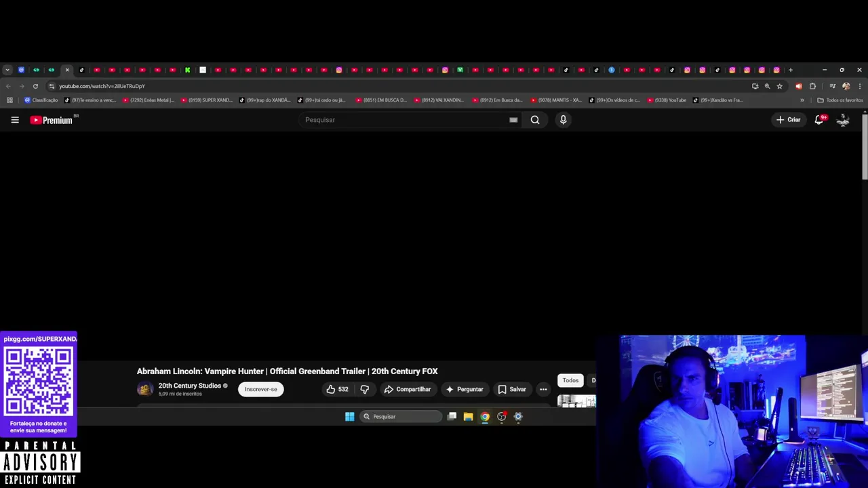The height and width of the screenshot is (488, 868).
Task: Switch to the green Kick tab
Action: click(x=188, y=70)
